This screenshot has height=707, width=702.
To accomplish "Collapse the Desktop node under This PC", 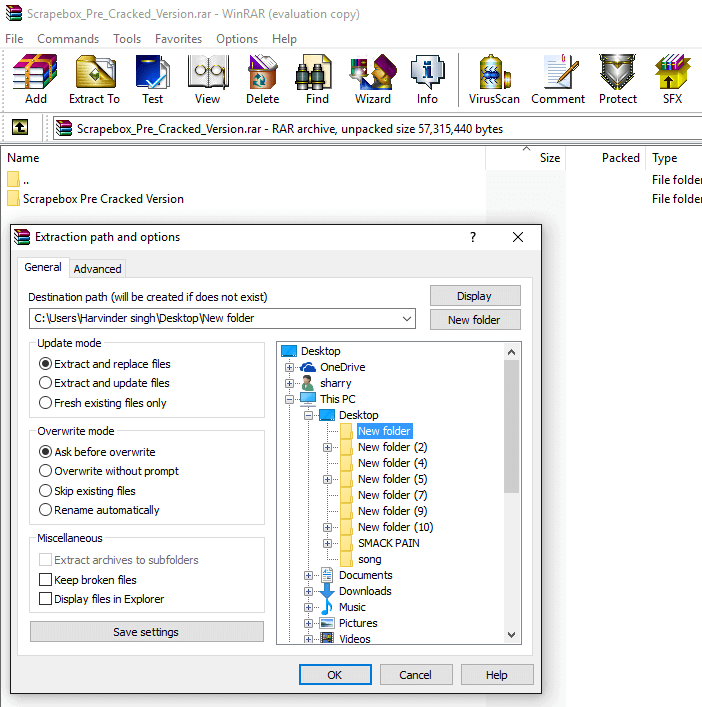I will click(308, 415).
